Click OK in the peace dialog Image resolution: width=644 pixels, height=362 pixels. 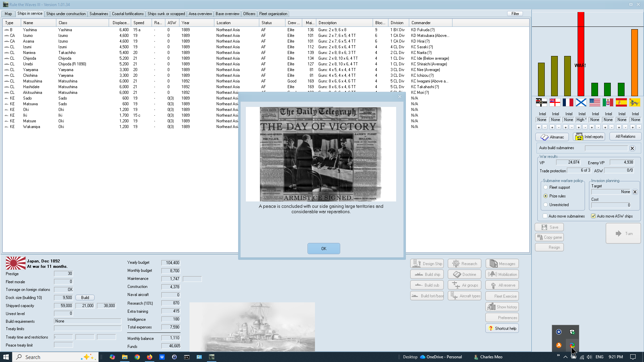[324, 249]
